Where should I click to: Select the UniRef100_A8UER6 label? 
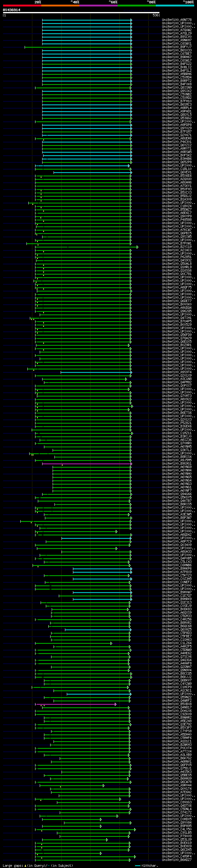point(177,138)
